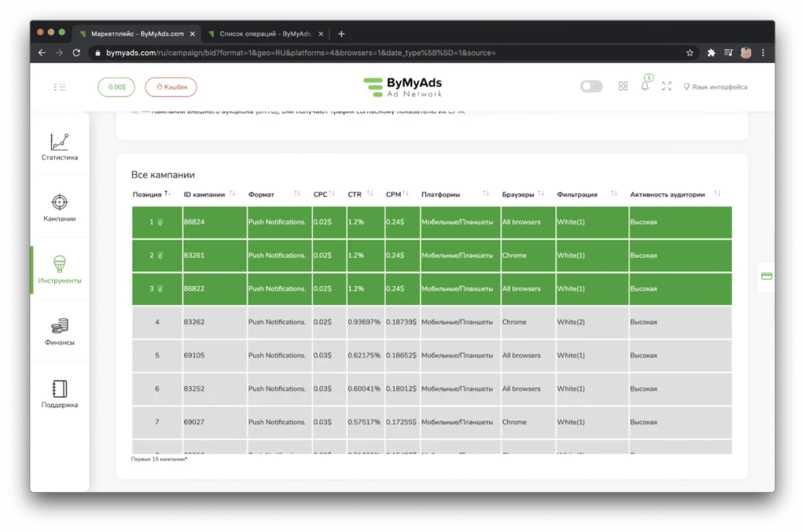
Task: Click the Все кампании heading
Action: [163, 175]
